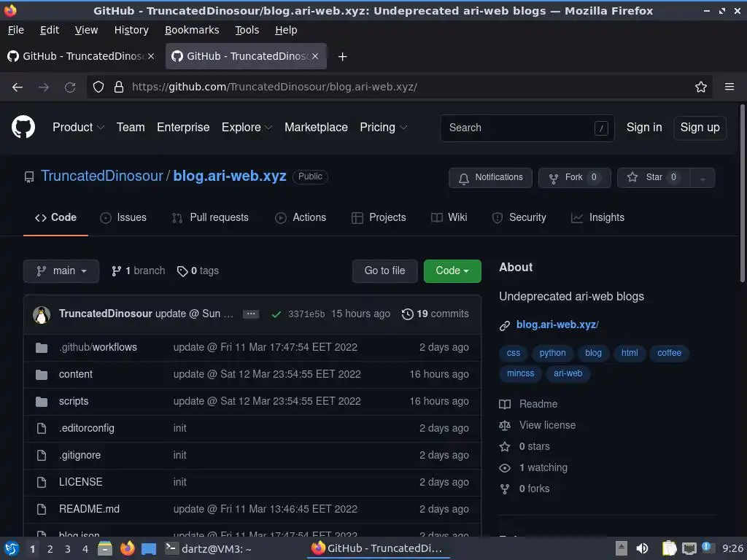Click the taskbar Firefox launcher icon
Screen dimensions: 747x560
tap(127, 548)
